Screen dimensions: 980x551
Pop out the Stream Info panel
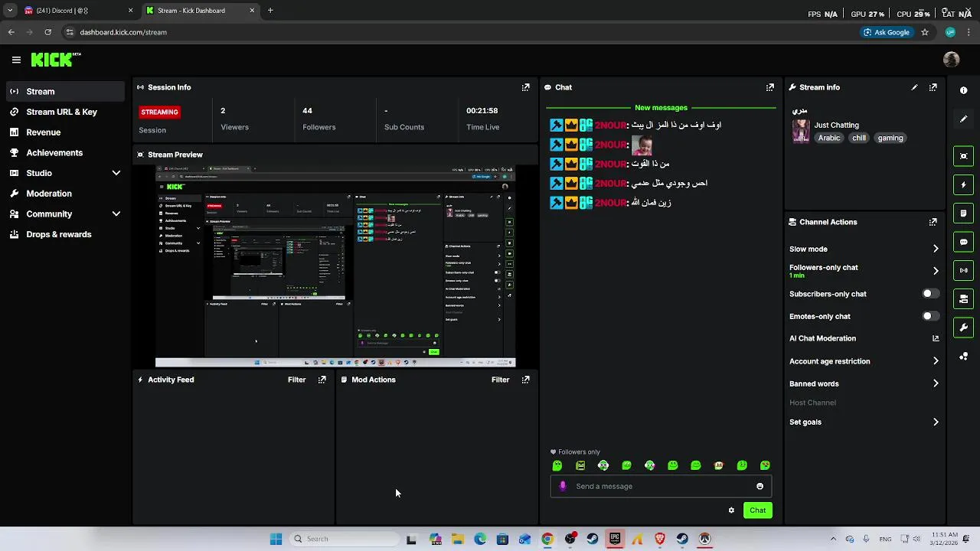point(933,87)
